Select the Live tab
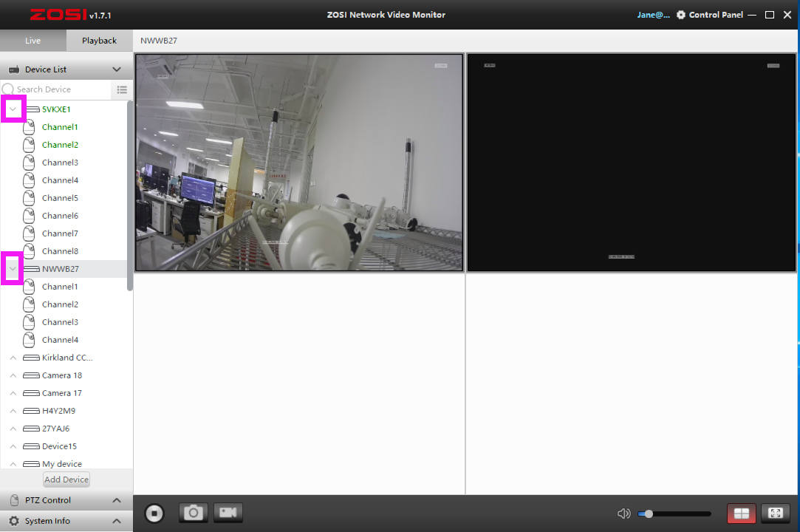This screenshot has height=532, width=800. click(33, 41)
